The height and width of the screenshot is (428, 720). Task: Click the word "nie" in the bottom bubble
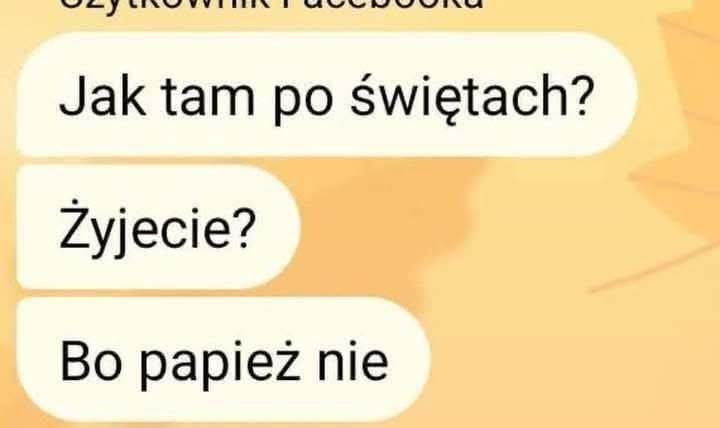(x=353, y=361)
